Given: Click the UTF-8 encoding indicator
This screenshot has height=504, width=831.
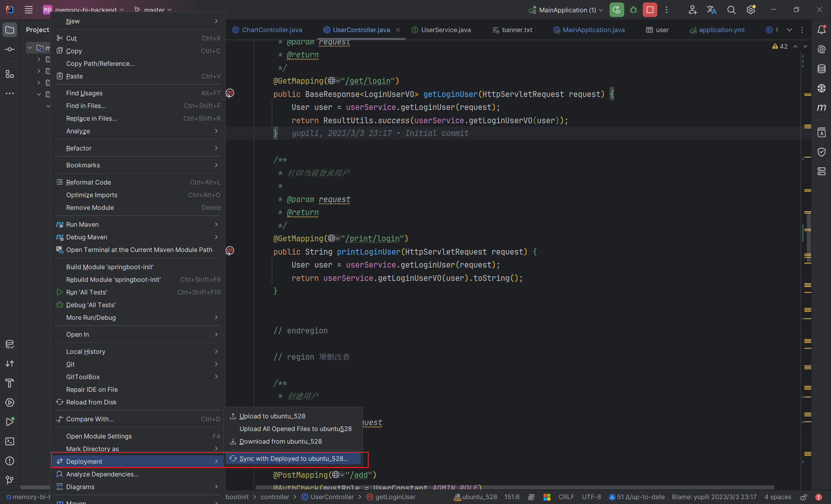Looking at the screenshot, I should point(591,497).
